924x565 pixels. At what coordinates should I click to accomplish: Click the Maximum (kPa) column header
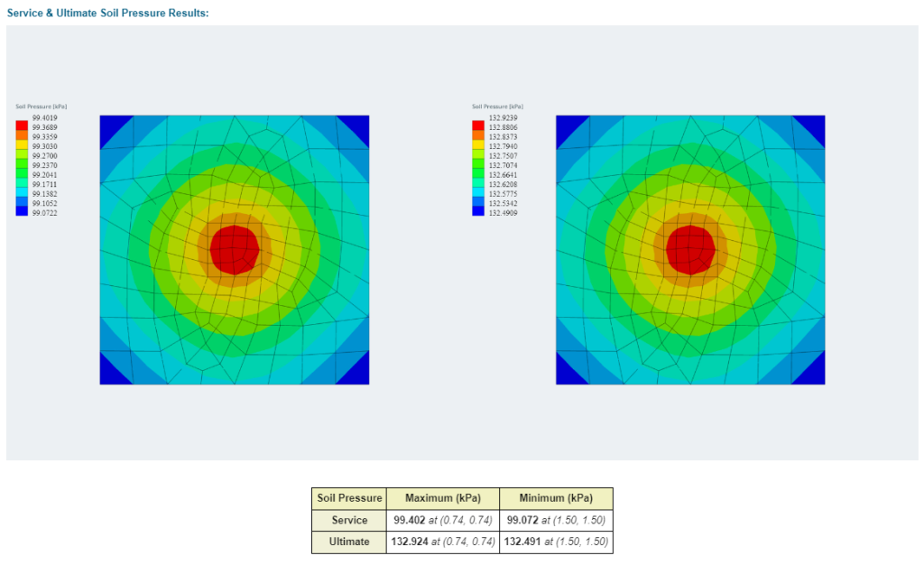click(442, 497)
